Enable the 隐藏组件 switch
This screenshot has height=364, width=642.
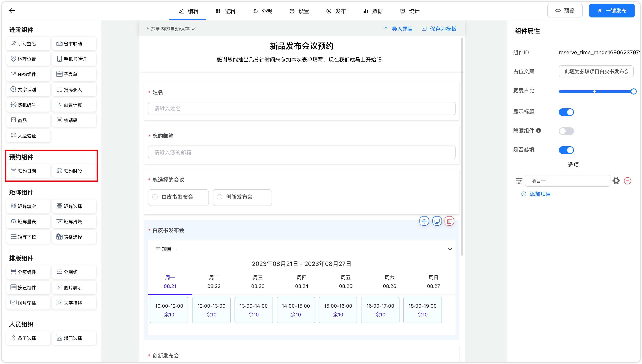pos(566,131)
